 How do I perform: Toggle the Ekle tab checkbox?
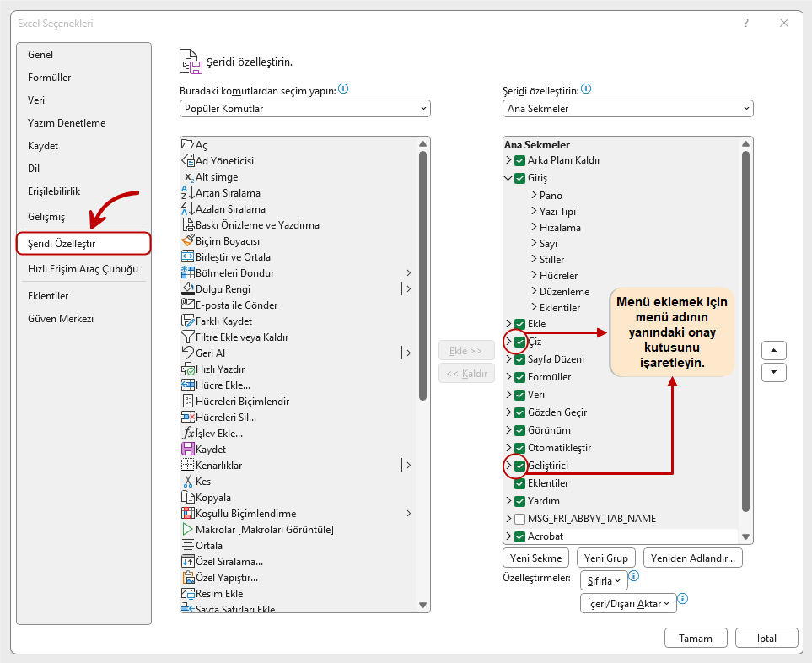click(x=520, y=324)
